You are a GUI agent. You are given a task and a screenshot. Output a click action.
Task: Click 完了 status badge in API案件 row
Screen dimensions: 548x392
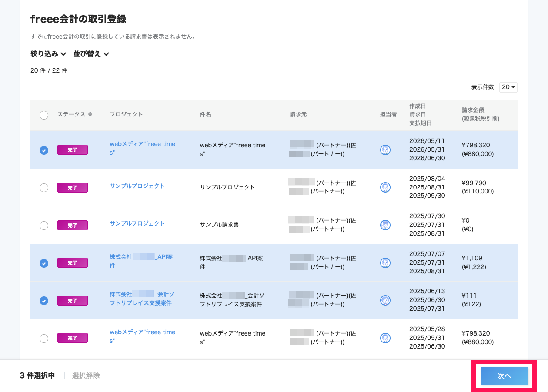point(73,263)
